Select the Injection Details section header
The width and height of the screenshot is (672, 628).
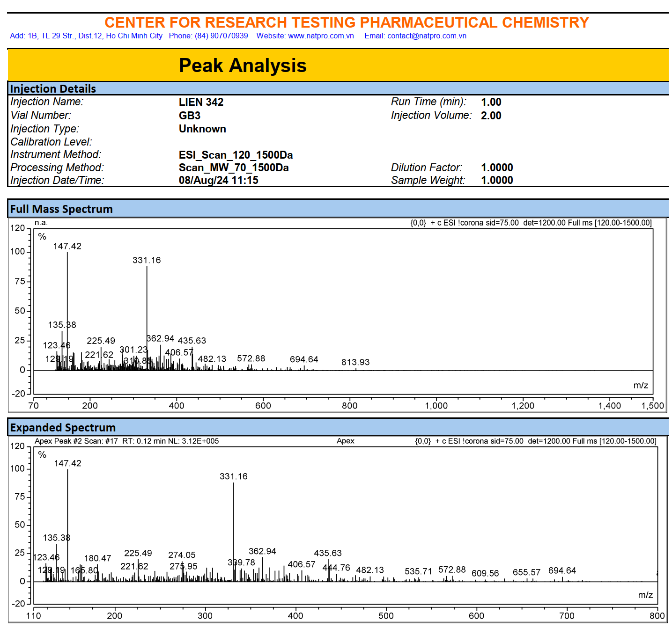pos(53,89)
